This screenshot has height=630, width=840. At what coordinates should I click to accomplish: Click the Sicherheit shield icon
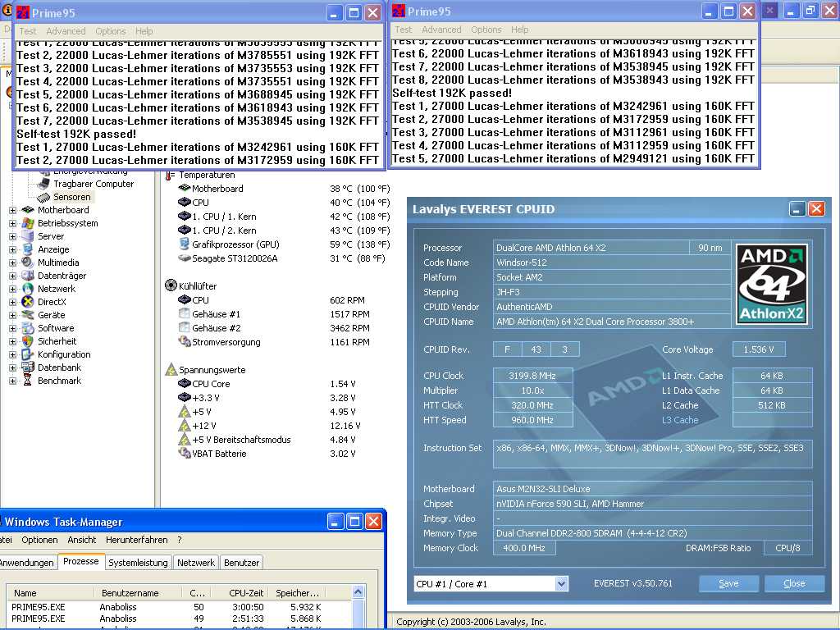click(28, 341)
